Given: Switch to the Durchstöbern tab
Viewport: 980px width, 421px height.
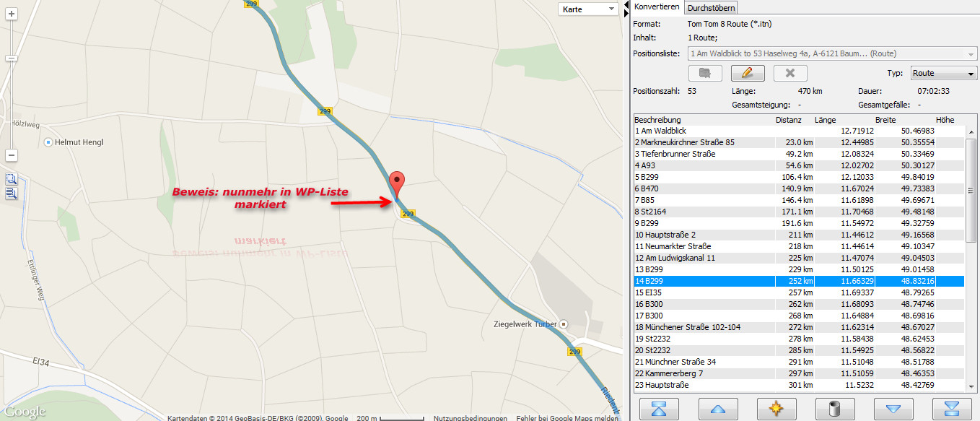Looking at the screenshot, I should coord(712,8).
